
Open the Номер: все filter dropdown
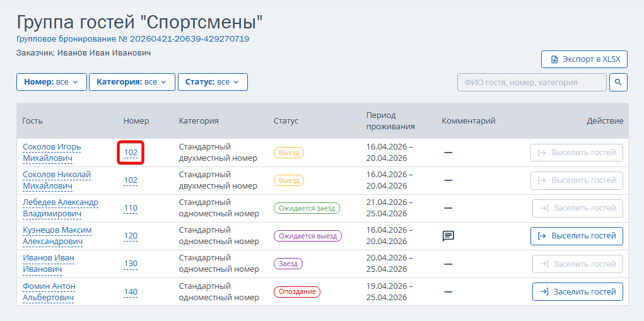(52, 82)
